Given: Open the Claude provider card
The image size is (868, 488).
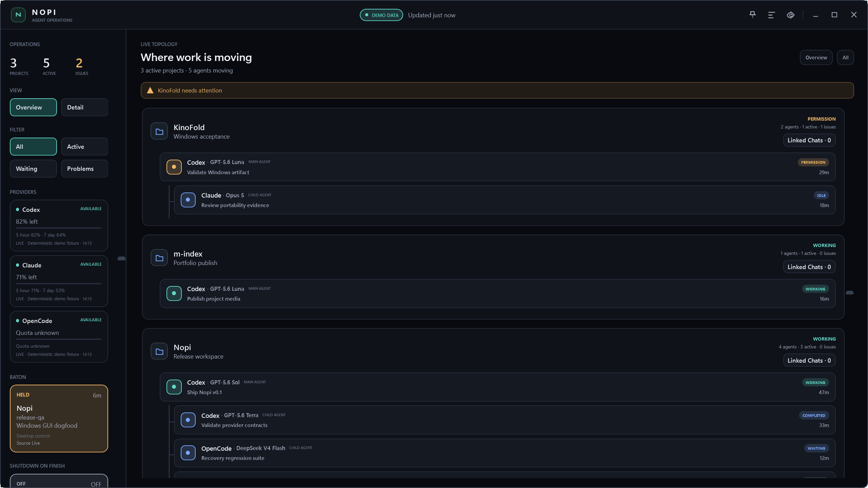Looking at the screenshot, I should tap(59, 281).
